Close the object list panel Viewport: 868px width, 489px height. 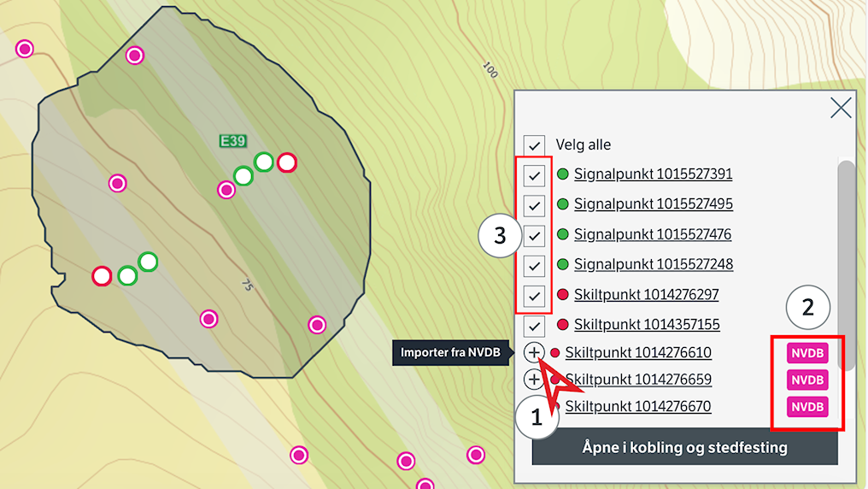click(841, 108)
